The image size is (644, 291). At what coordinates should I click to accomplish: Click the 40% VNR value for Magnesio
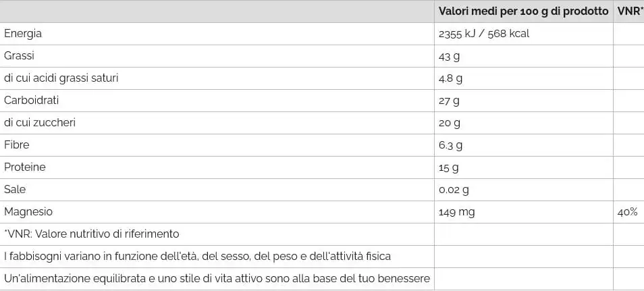(627, 212)
